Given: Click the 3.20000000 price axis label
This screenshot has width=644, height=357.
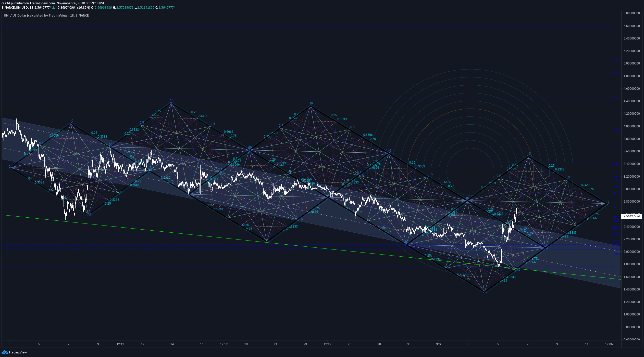Looking at the screenshot, I should pyautogui.click(x=632, y=177).
